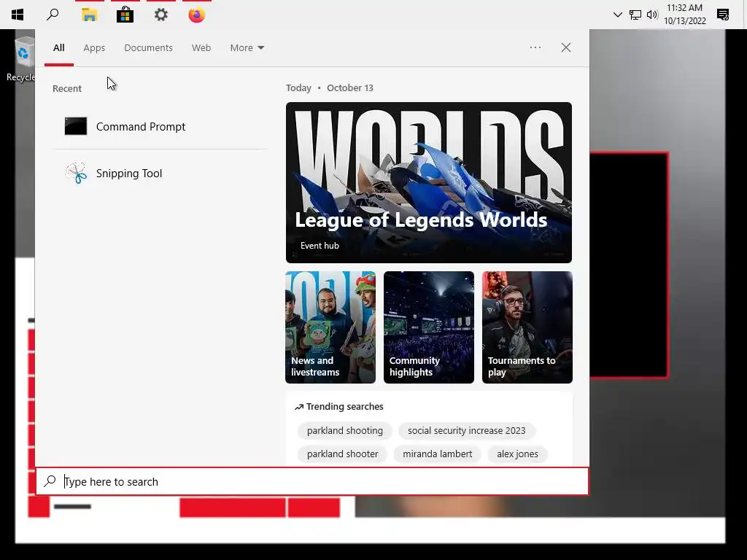Open Settings gear on the taskbar

pyautogui.click(x=161, y=15)
